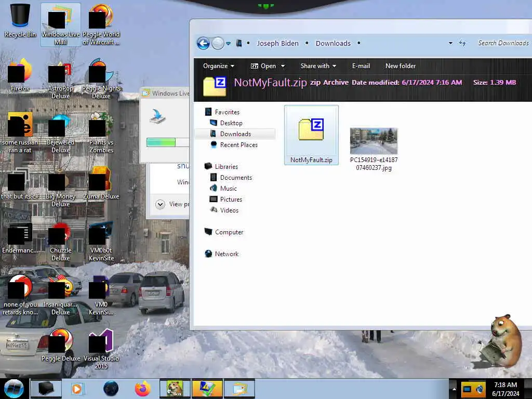Show hidden tray icons arrow
Viewport: 532px width, 399px height.
click(x=454, y=389)
